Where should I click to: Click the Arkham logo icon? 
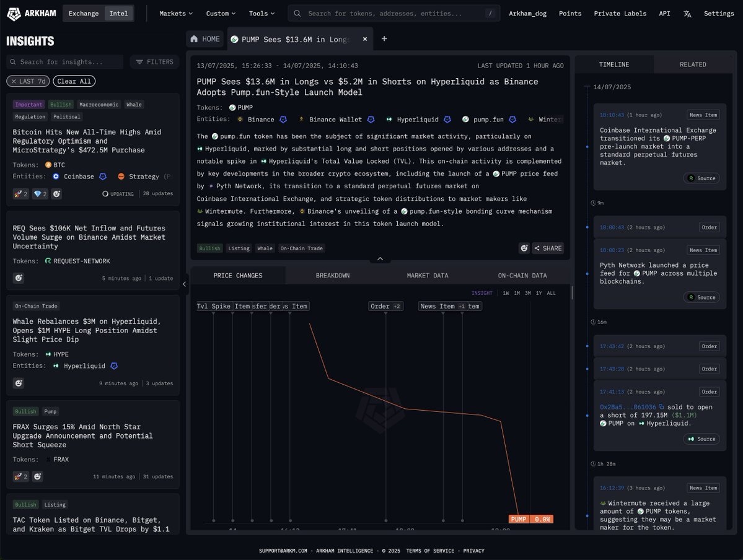(x=14, y=14)
